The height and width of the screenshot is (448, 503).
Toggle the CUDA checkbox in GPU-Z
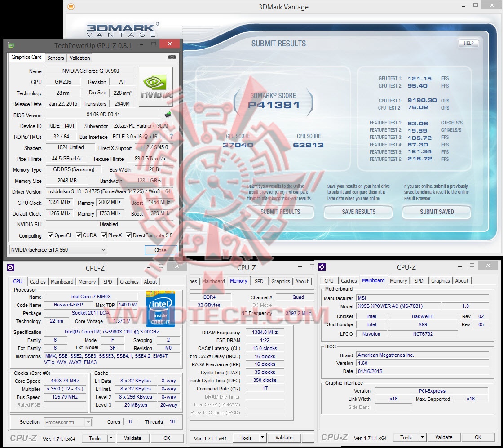pos(79,235)
